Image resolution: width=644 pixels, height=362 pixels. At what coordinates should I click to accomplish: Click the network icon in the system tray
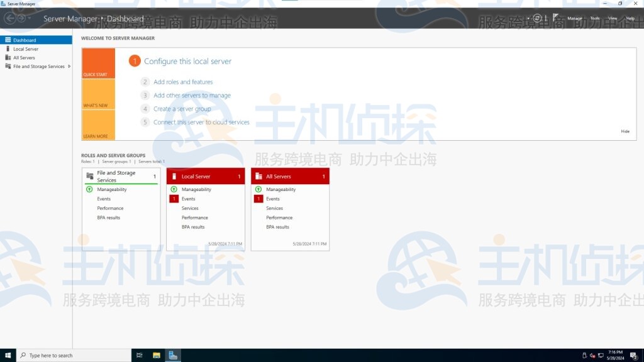pyautogui.click(x=601, y=356)
